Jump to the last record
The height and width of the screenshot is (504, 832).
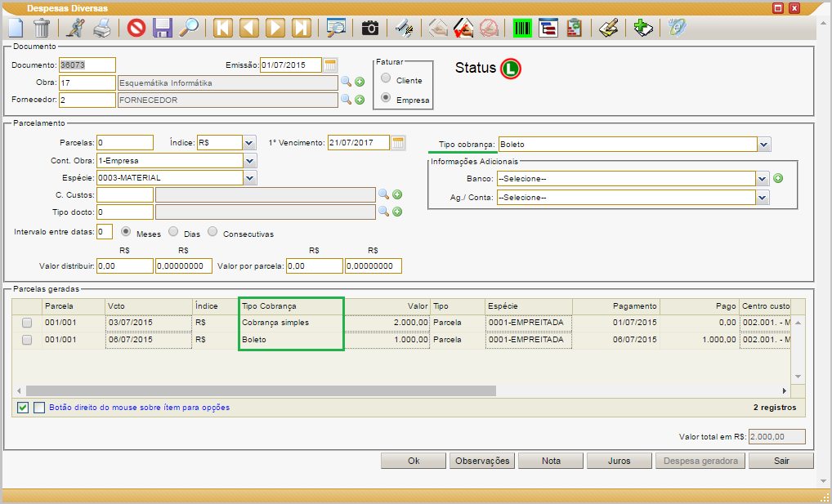coord(302,28)
